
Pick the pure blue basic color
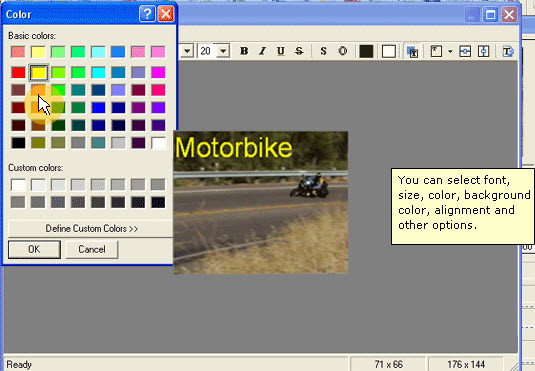click(98, 108)
